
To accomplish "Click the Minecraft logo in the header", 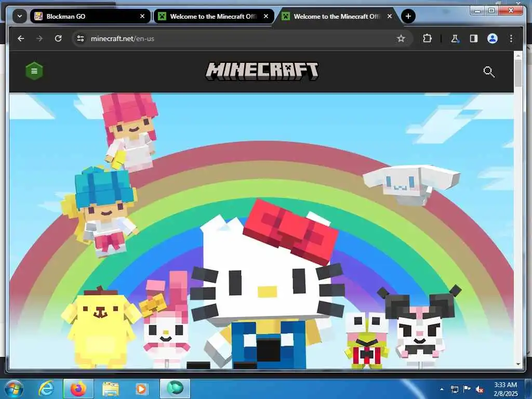I will click(262, 71).
